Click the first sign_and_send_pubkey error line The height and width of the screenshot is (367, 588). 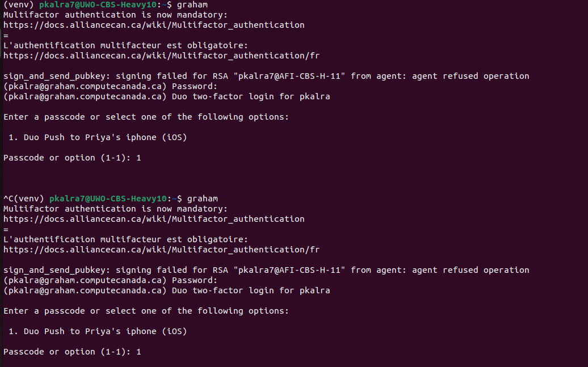tap(266, 76)
